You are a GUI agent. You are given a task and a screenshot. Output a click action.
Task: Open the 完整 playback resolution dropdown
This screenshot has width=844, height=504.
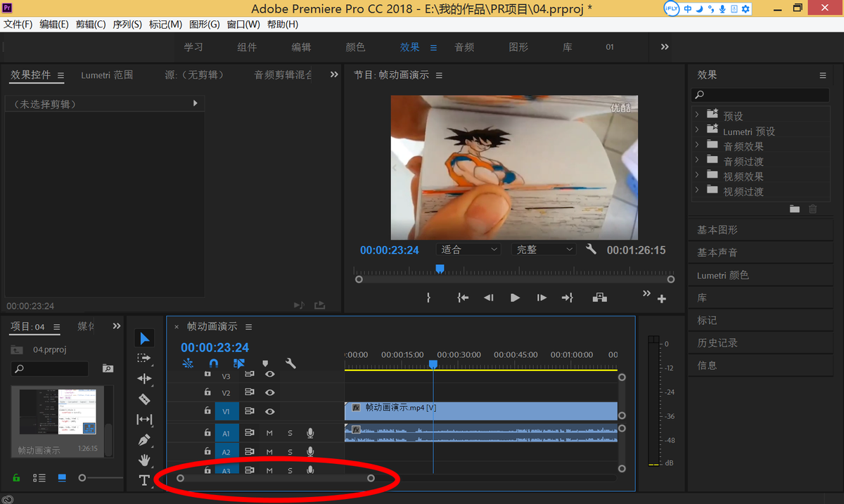click(x=543, y=250)
